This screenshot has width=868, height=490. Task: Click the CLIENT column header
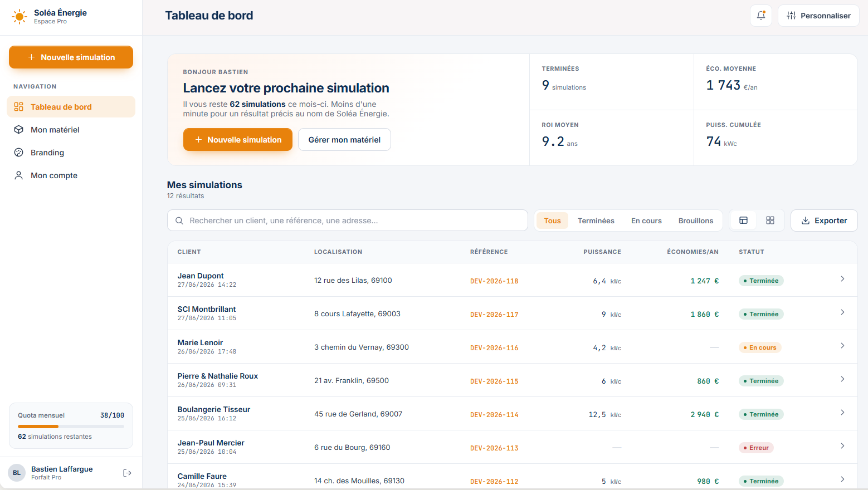coord(189,252)
